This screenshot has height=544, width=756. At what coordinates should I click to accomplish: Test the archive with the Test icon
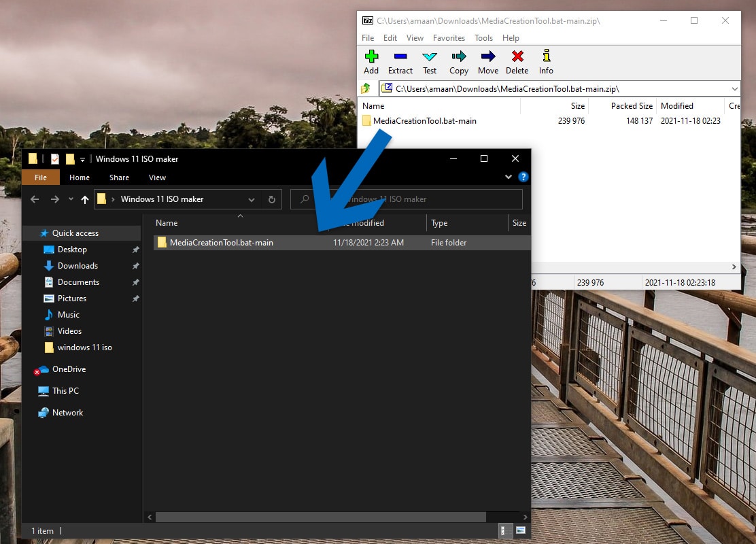coord(429,61)
